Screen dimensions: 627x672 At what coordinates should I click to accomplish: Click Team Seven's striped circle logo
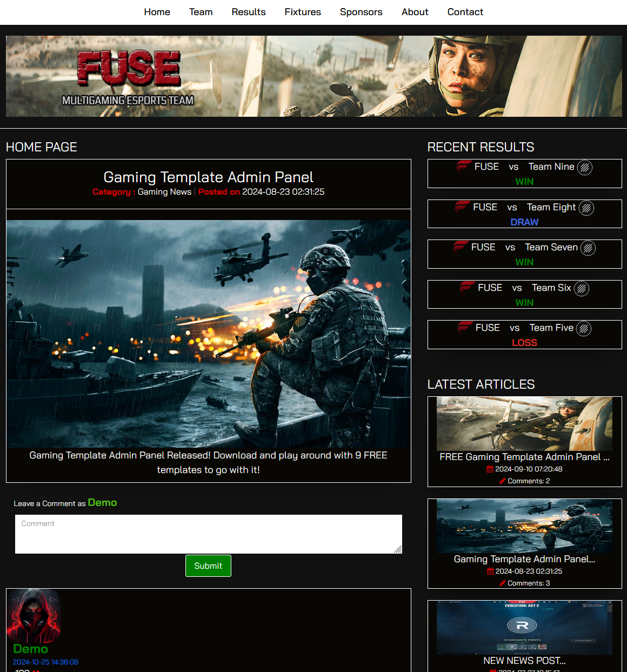click(588, 248)
